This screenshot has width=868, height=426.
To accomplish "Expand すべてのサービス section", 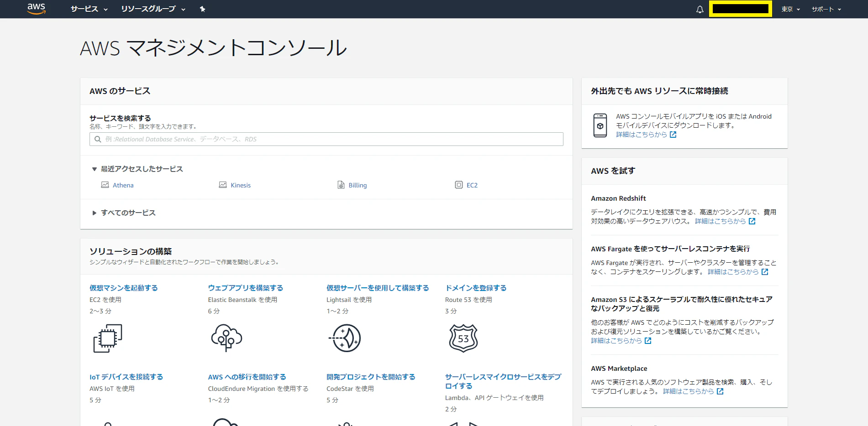I will pos(128,213).
